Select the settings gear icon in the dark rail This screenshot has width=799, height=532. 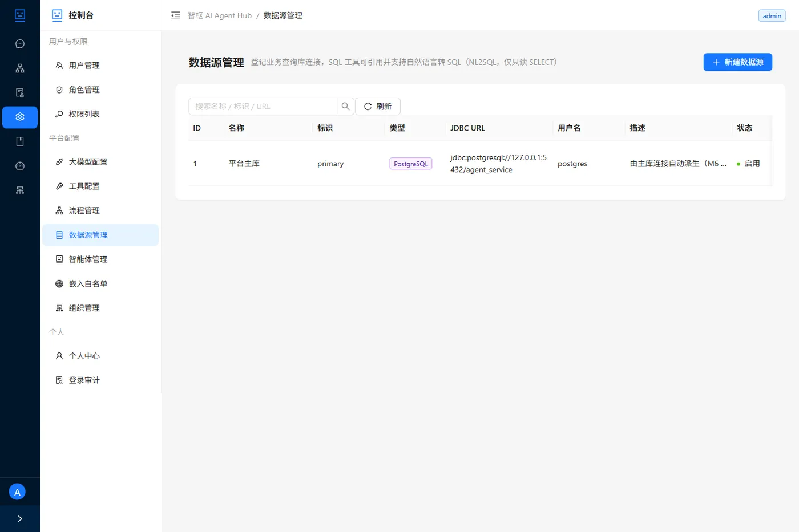20,117
